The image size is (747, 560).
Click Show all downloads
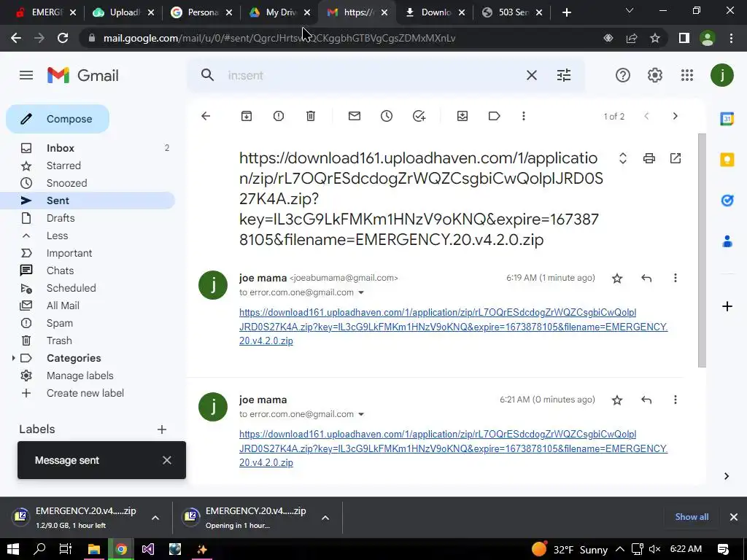[692, 517]
